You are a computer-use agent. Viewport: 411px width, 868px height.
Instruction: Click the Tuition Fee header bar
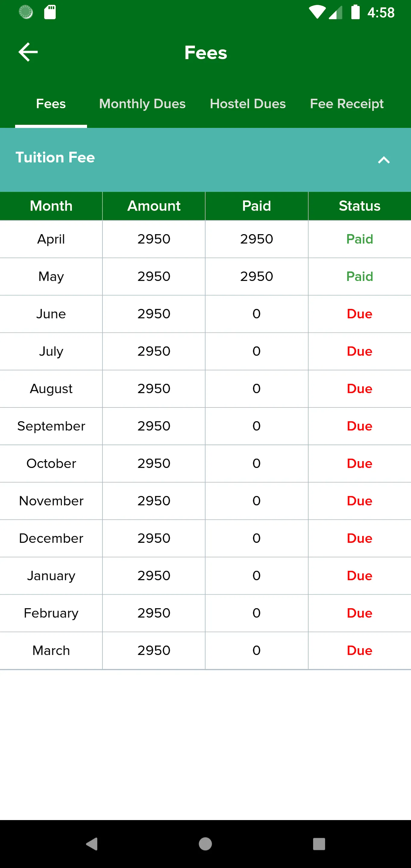coord(205,160)
